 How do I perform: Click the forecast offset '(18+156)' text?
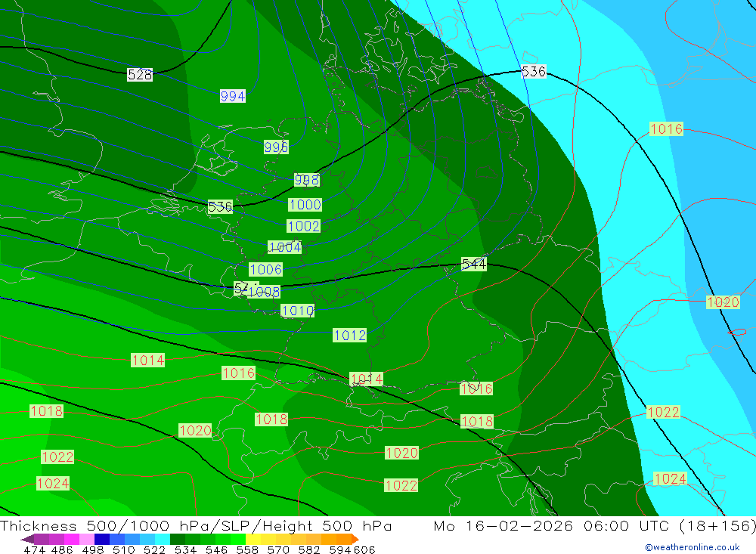(718, 525)
